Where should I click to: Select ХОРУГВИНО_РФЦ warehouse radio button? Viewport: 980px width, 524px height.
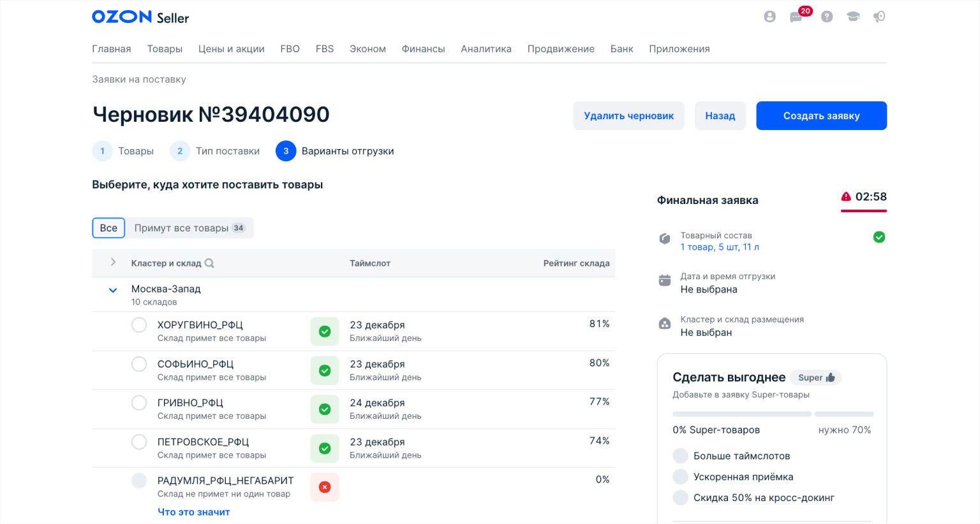click(139, 325)
